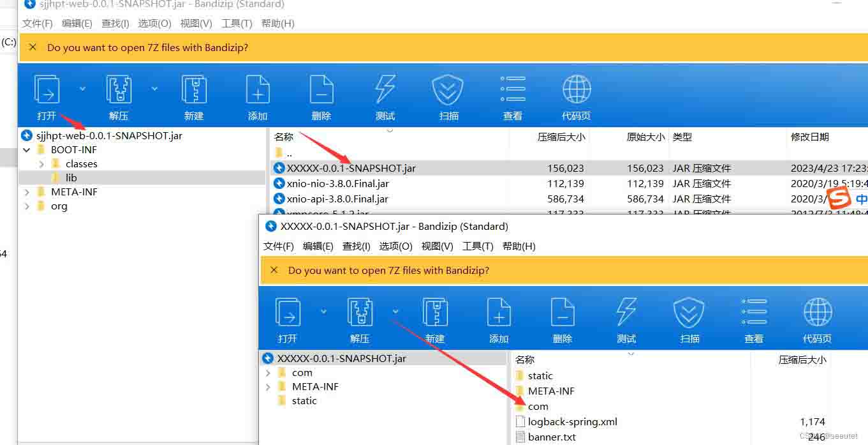This screenshot has width=868, height=445.
Task: Click Open icon in XXXXX window toolbar
Action: pos(288,313)
